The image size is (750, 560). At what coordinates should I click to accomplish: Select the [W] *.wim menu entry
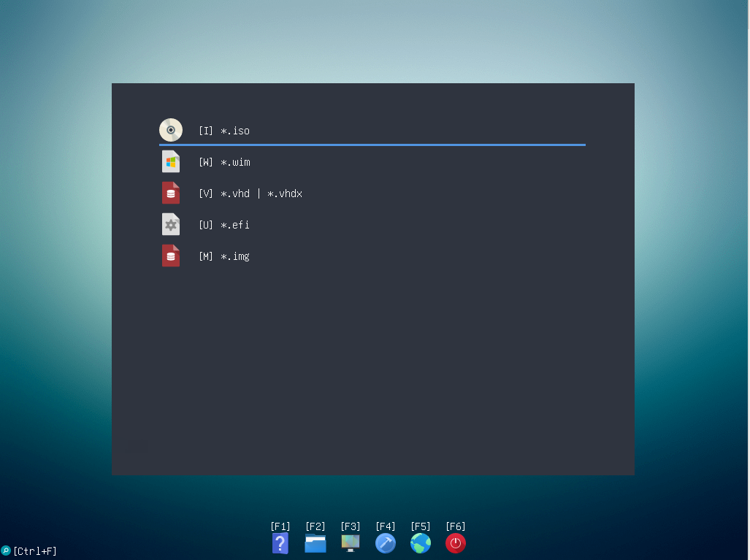pos(372,162)
